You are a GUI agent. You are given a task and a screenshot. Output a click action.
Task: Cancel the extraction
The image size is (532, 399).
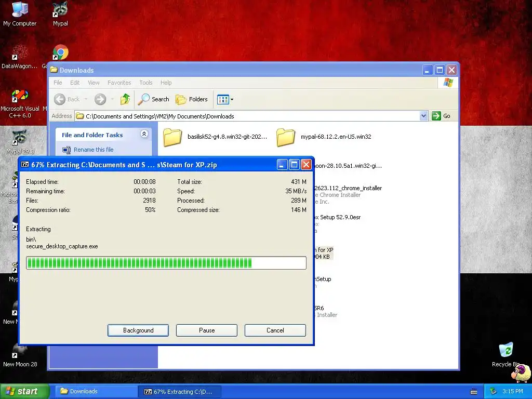(x=275, y=330)
